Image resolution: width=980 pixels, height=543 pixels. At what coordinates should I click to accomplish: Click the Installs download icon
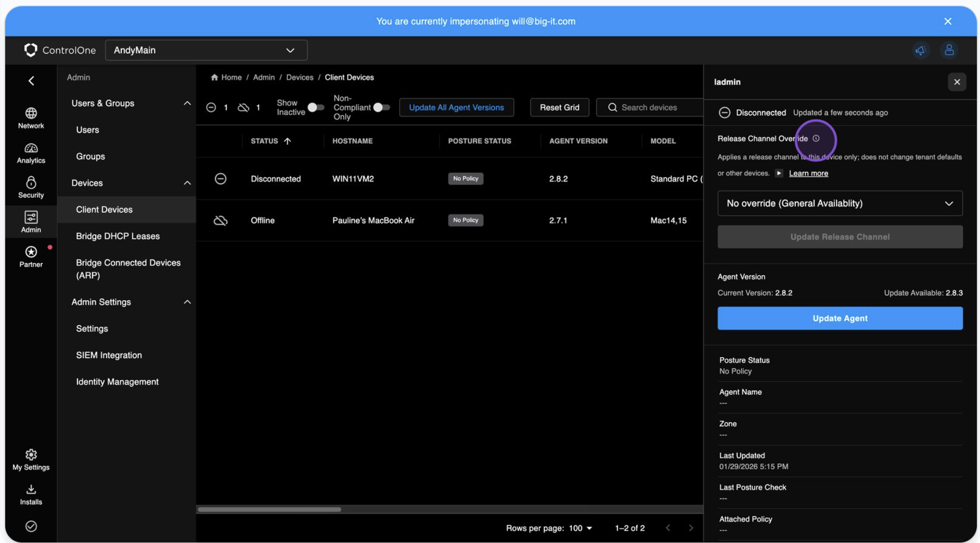point(31,489)
